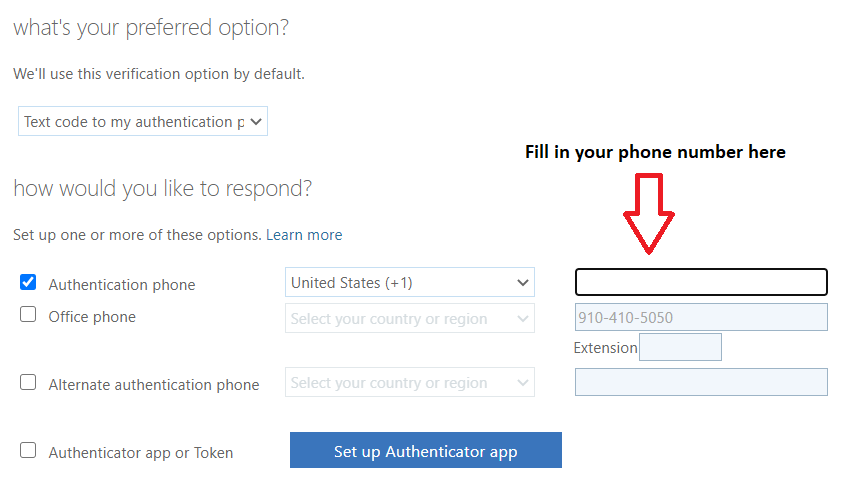845x477 pixels.
Task: Click the "Alternate authentication phone" label text
Action: (154, 385)
